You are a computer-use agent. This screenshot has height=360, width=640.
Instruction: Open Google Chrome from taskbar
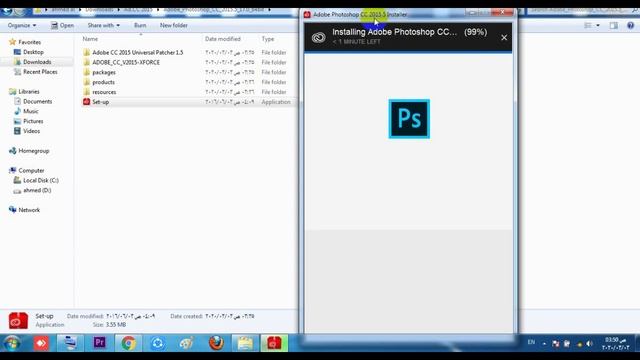(129, 343)
